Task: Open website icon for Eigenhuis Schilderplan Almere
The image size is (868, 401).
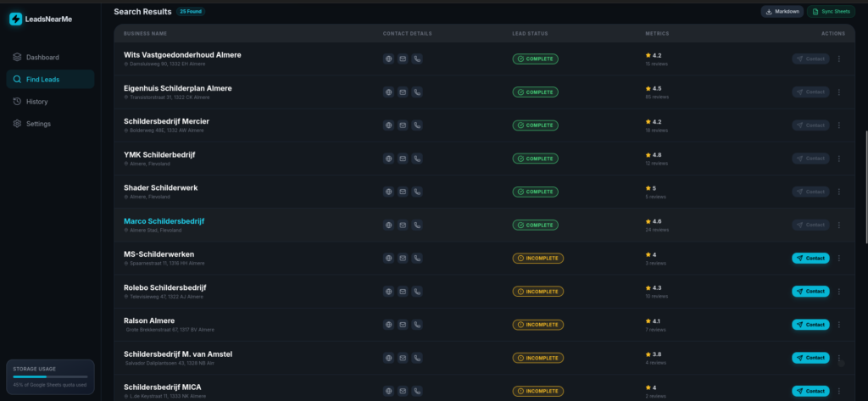Action: 388,92
